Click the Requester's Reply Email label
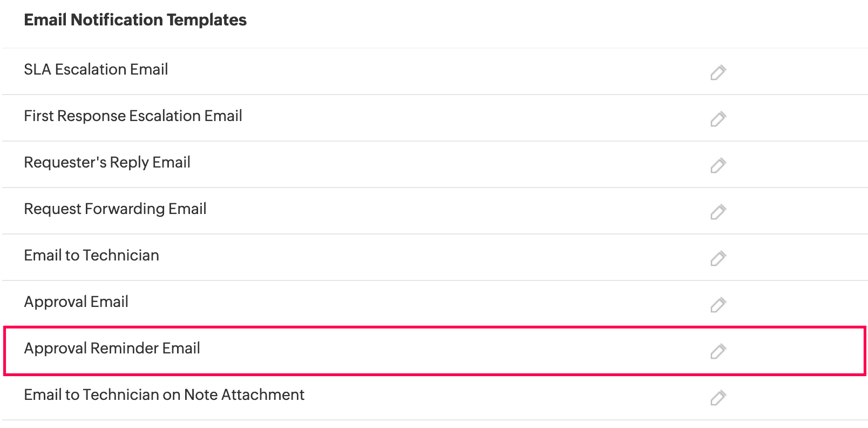The height and width of the screenshot is (428, 868). coord(107,163)
